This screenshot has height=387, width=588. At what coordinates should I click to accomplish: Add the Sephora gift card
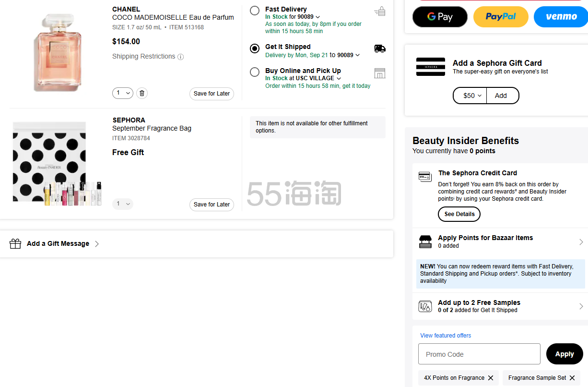click(503, 96)
